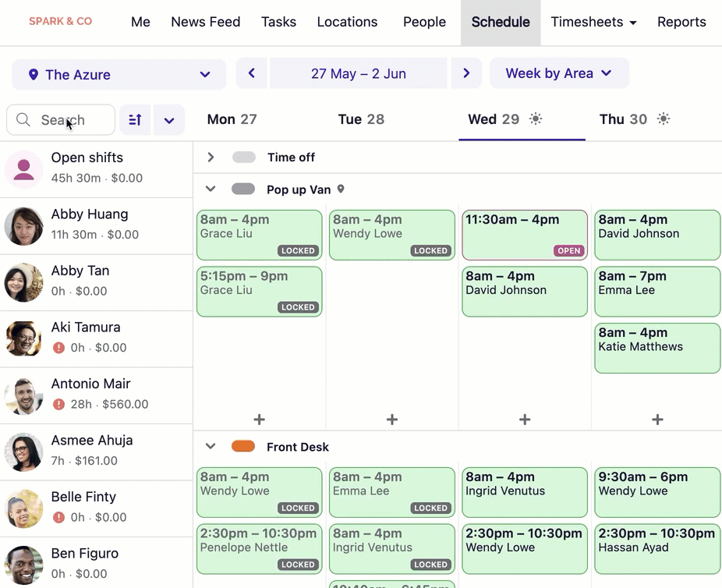The image size is (722, 588).
Task: Open Wendy Lowe's 9:30am – 6pm shift
Action: coord(657,492)
